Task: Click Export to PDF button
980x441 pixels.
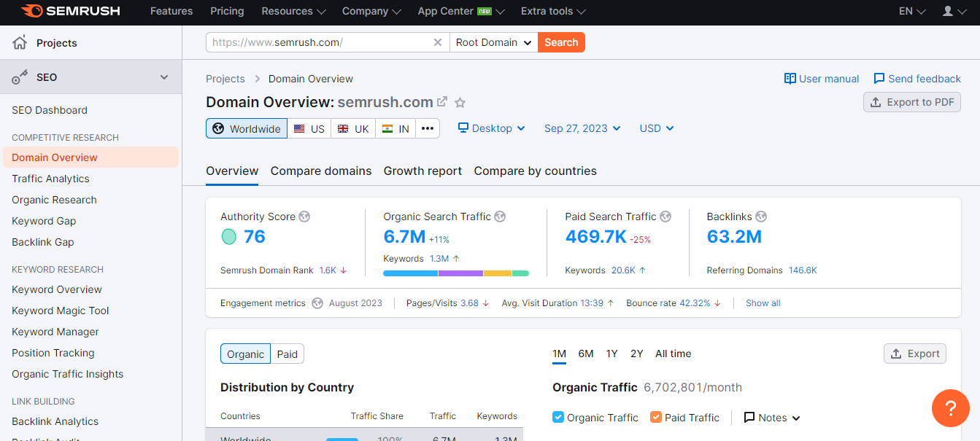Action: [x=912, y=102]
